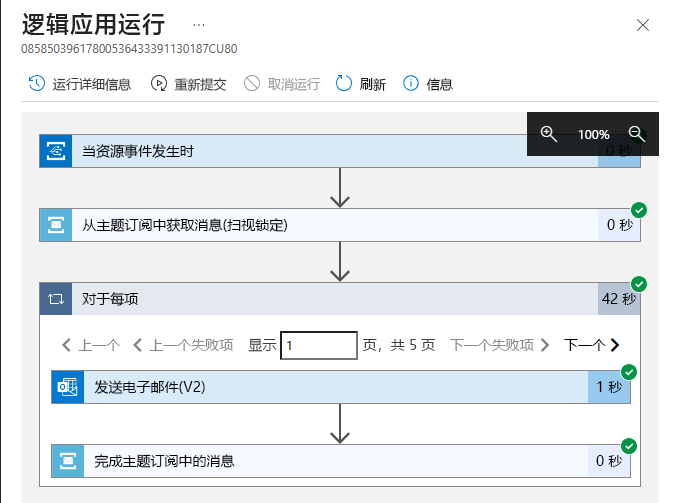Go to 上一个失败项 previous failed iteration
The width and height of the screenshot is (679, 503).
pos(183,345)
